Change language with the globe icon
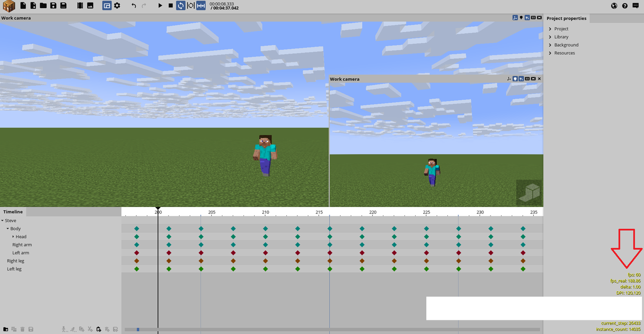This screenshot has height=334, width=644. pos(614,6)
